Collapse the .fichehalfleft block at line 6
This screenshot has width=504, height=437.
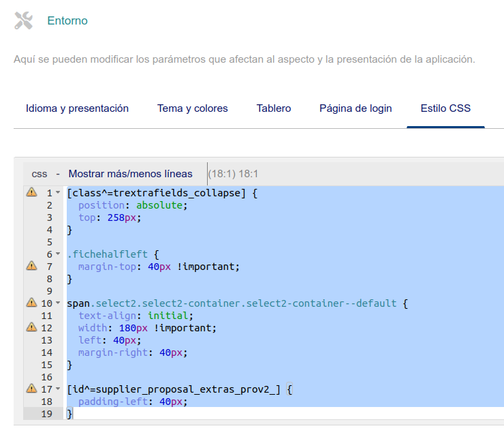pyautogui.click(x=58, y=254)
